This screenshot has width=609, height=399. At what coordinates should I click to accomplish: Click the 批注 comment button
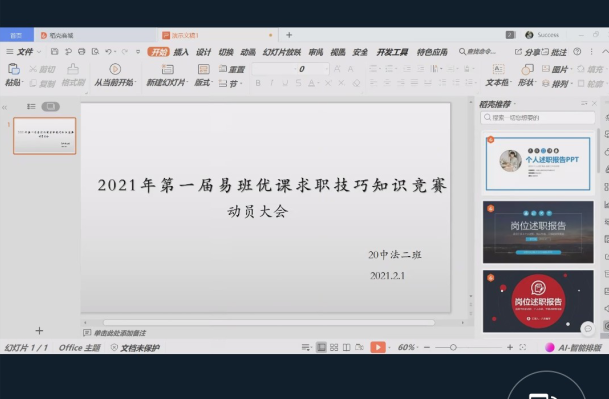(x=554, y=52)
